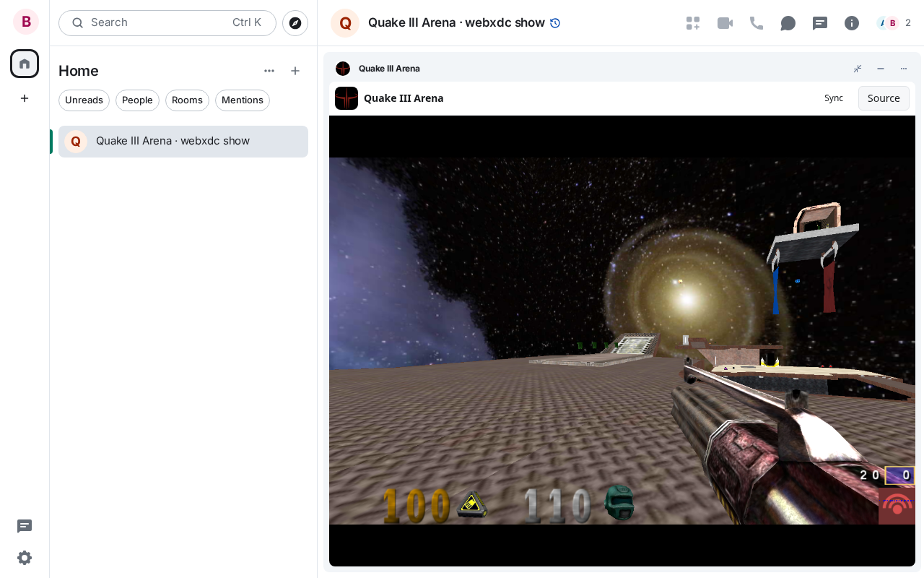The width and height of the screenshot is (924, 578).
Task: Open the widget options three dots menu
Action: point(904,69)
